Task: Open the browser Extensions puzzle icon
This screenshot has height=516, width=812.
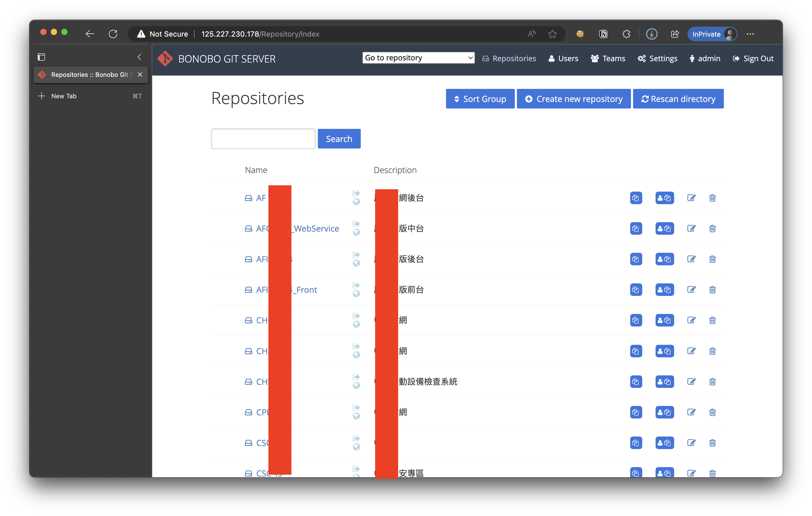Action: (x=626, y=34)
